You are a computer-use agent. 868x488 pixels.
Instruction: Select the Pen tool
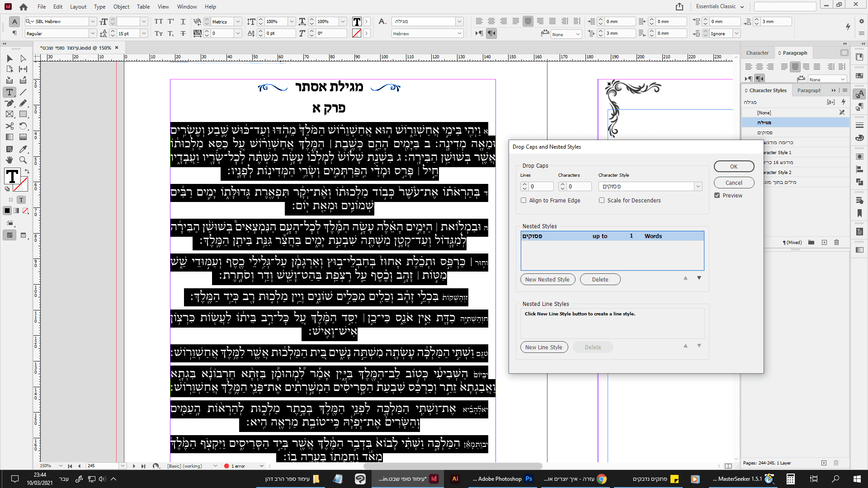[x=9, y=103]
